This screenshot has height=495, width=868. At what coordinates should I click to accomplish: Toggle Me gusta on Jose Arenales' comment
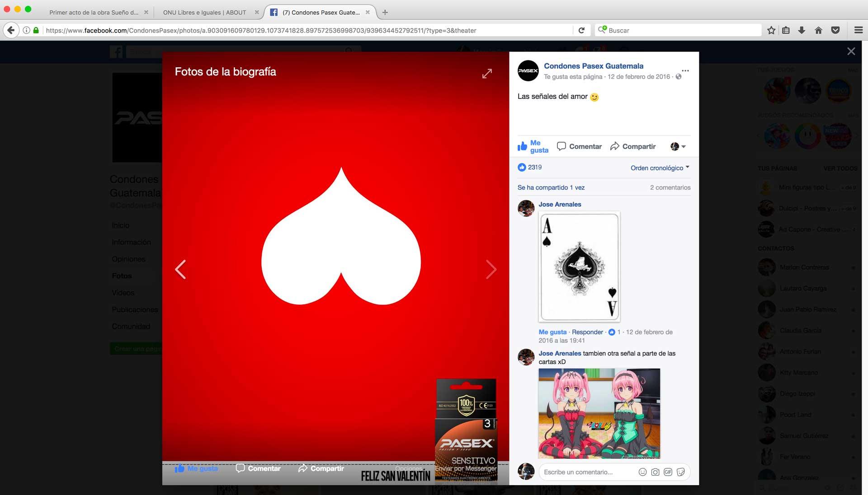tap(552, 332)
